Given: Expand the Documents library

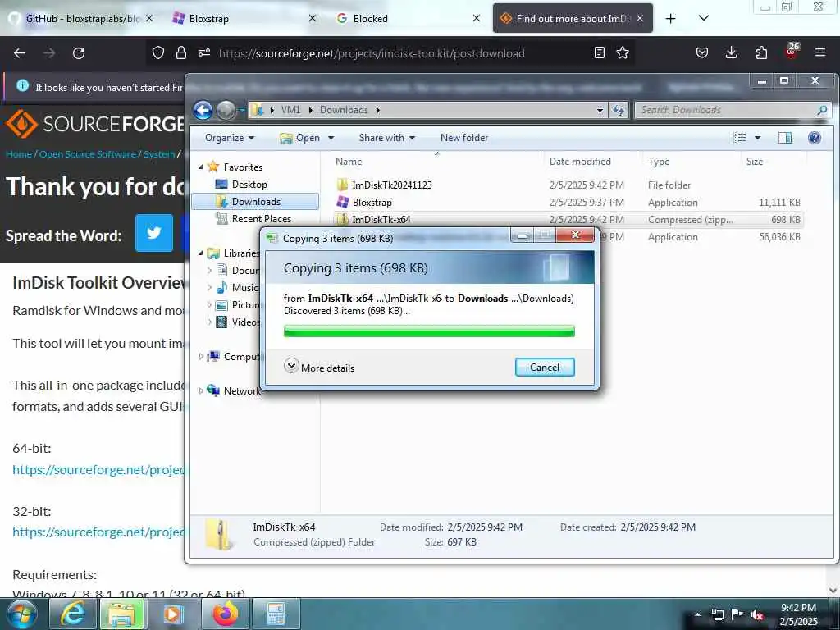Looking at the screenshot, I should click(x=209, y=271).
